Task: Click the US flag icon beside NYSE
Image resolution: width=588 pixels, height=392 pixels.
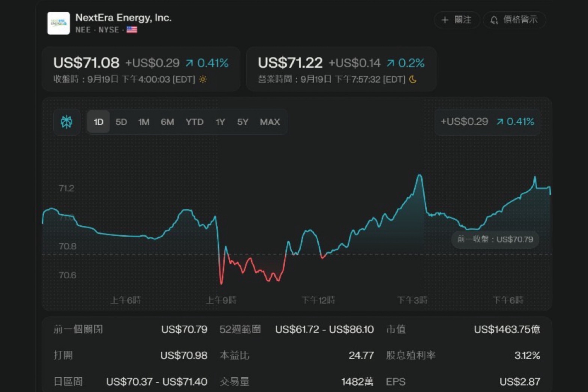Action: pos(132,30)
